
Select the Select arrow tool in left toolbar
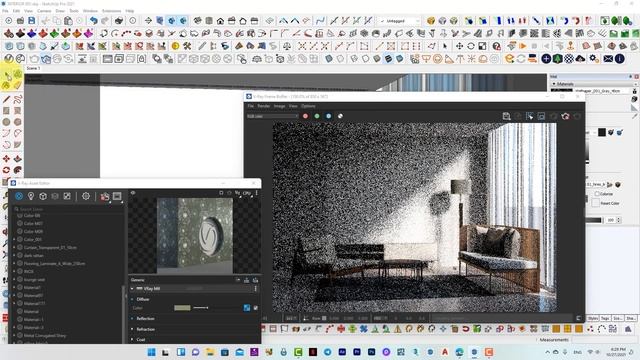click(7, 75)
